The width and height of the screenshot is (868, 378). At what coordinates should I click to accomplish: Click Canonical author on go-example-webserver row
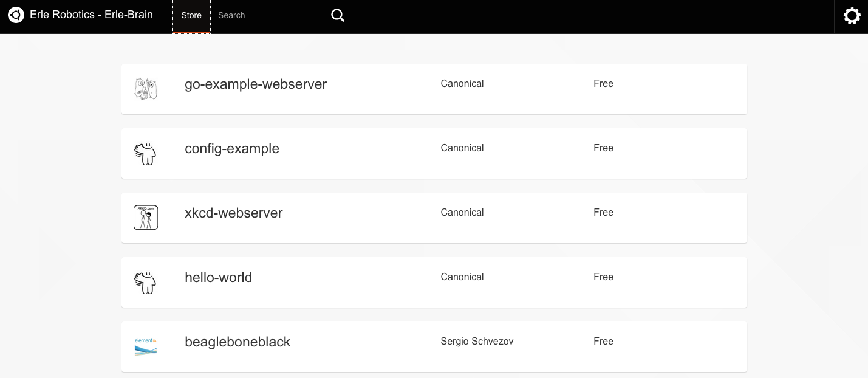click(462, 84)
